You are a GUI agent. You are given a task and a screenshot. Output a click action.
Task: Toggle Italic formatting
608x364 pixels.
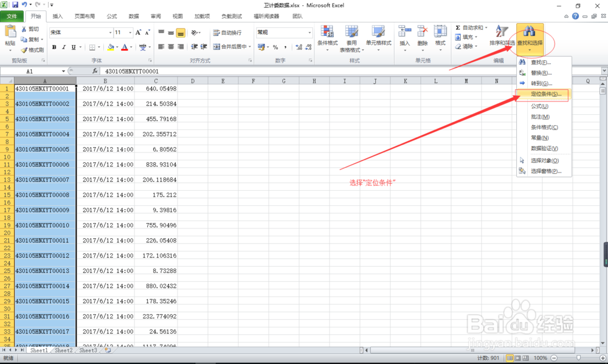click(64, 47)
